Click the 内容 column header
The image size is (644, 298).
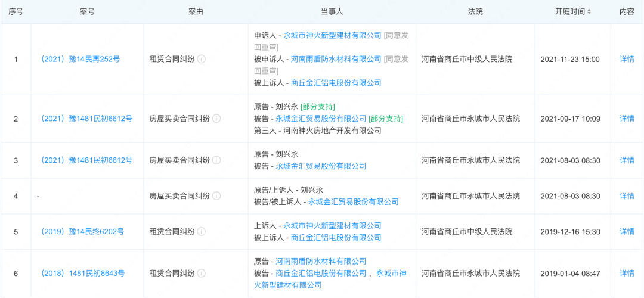(627, 12)
